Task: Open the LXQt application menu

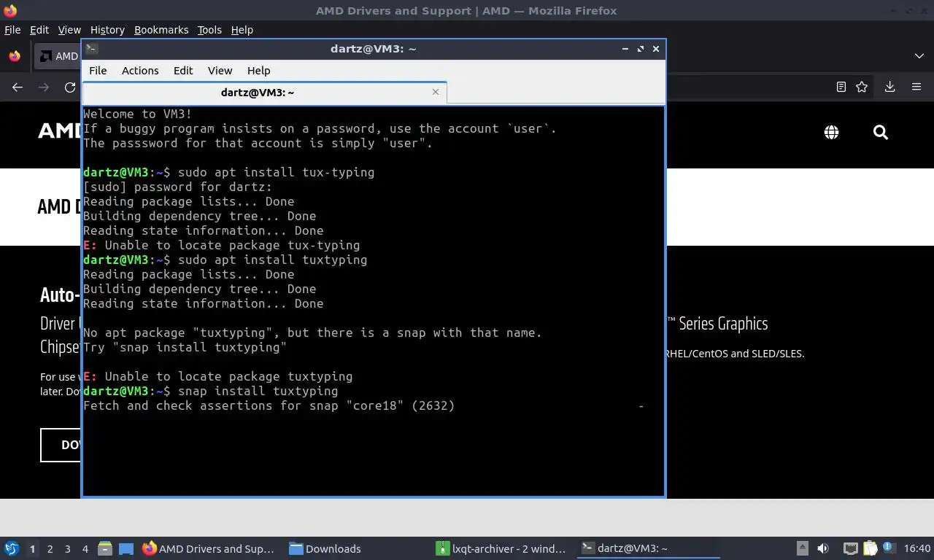Action: tap(12, 548)
